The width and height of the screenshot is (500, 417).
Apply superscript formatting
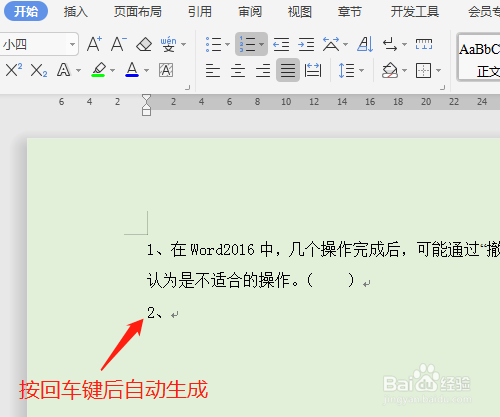point(14,70)
